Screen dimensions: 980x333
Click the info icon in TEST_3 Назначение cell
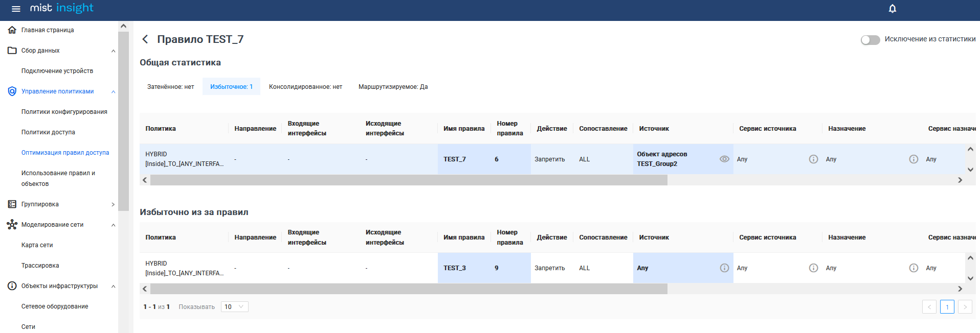point(914,268)
